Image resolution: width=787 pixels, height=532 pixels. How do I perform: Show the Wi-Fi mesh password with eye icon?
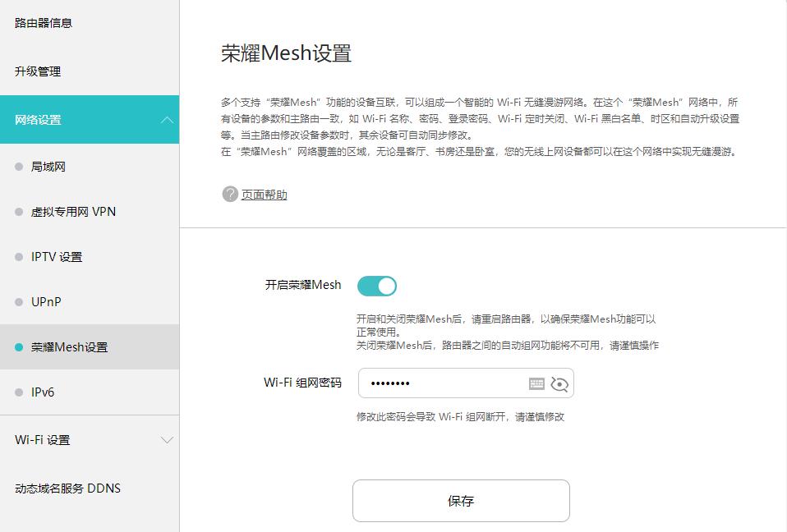[560, 383]
